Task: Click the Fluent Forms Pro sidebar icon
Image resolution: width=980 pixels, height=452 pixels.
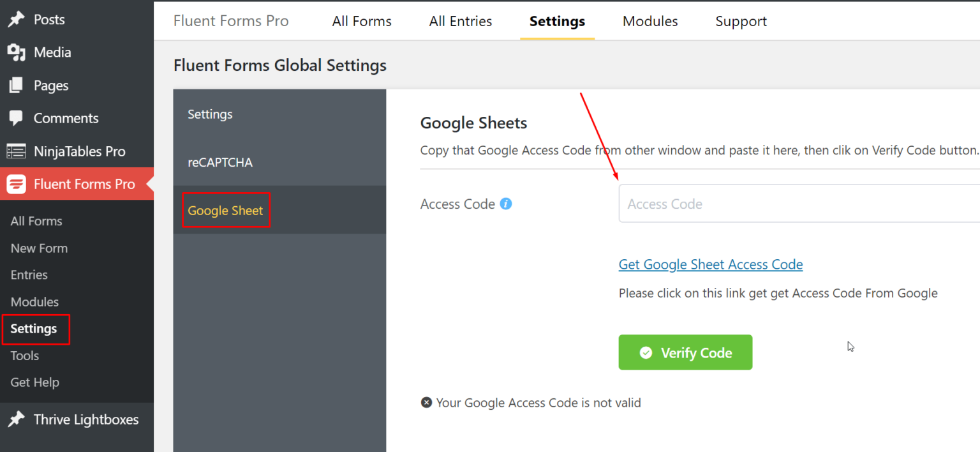Action: click(x=17, y=184)
